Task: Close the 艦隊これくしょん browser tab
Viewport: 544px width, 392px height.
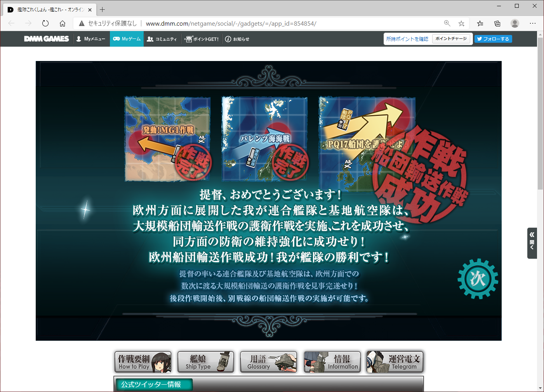Action: click(x=90, y=10)
